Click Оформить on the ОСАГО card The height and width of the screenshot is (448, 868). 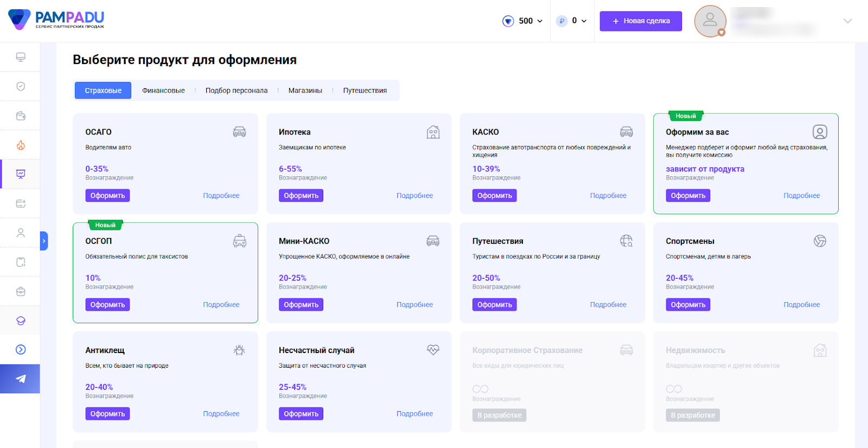click(x=107, y=196)
